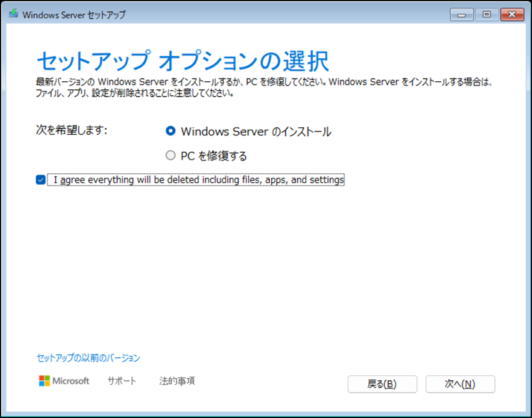Click the 戻る(B) button
The height and width of the screenshot is (418, 532).
point(382,383)
